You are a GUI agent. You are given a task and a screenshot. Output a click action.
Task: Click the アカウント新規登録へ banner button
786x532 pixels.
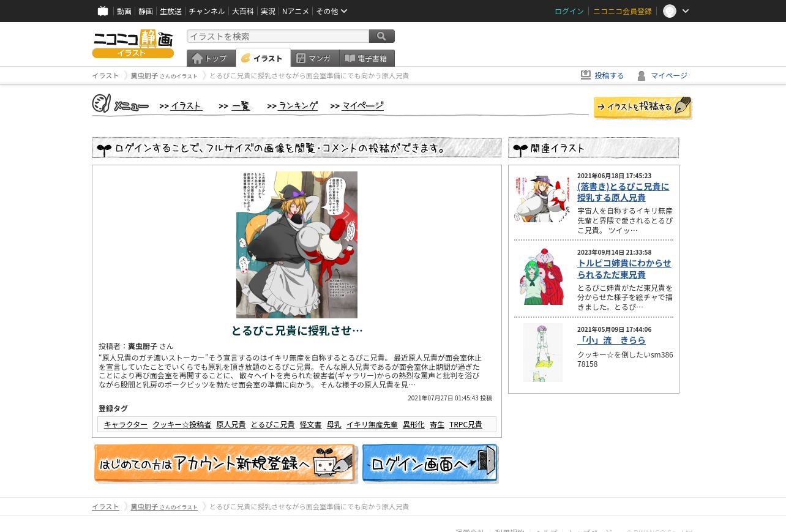coord(225,464)
